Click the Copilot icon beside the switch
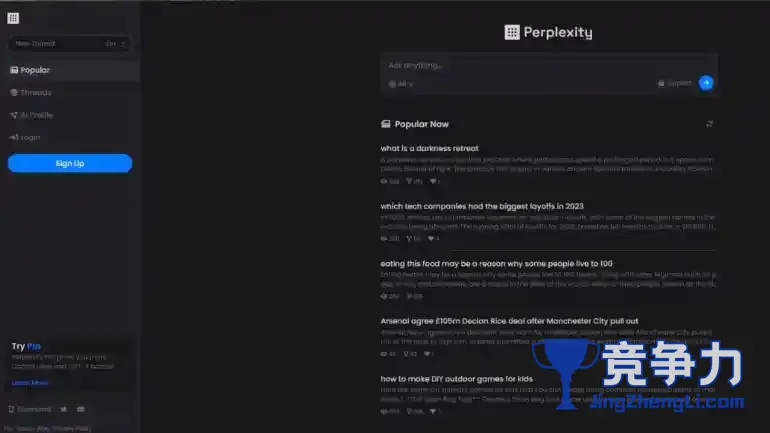The image size is (770, 433). click(661, 83)
